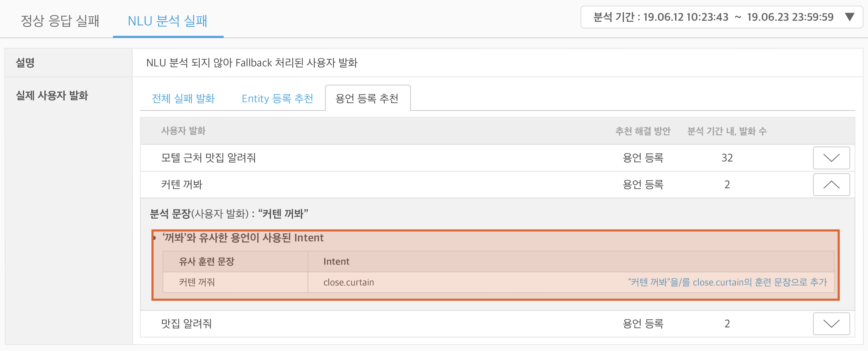Click the '모텔 근처 맛집 알려줘' utterance text
This screenshot has height=351, width=868.
tap(208, 158)
